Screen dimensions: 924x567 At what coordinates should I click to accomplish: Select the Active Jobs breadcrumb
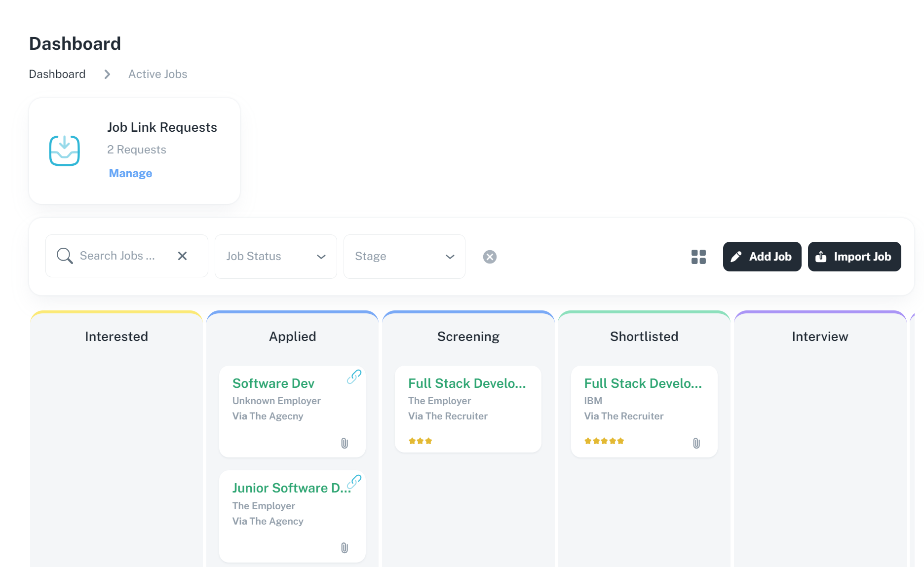pyautogui.click(x=158, y=74)
